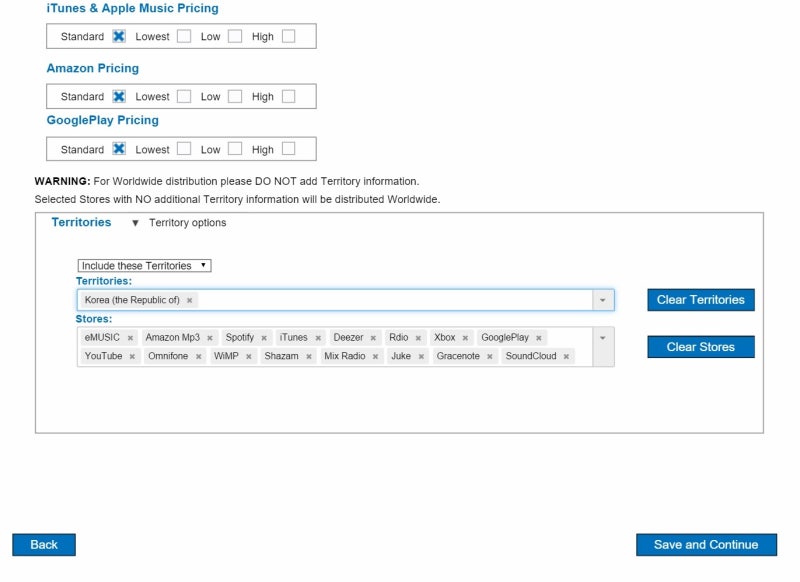Check Lowest for GooglePlay Pricing
The image size is (800, 582).
pyautogui.click(x=184, y=148)
